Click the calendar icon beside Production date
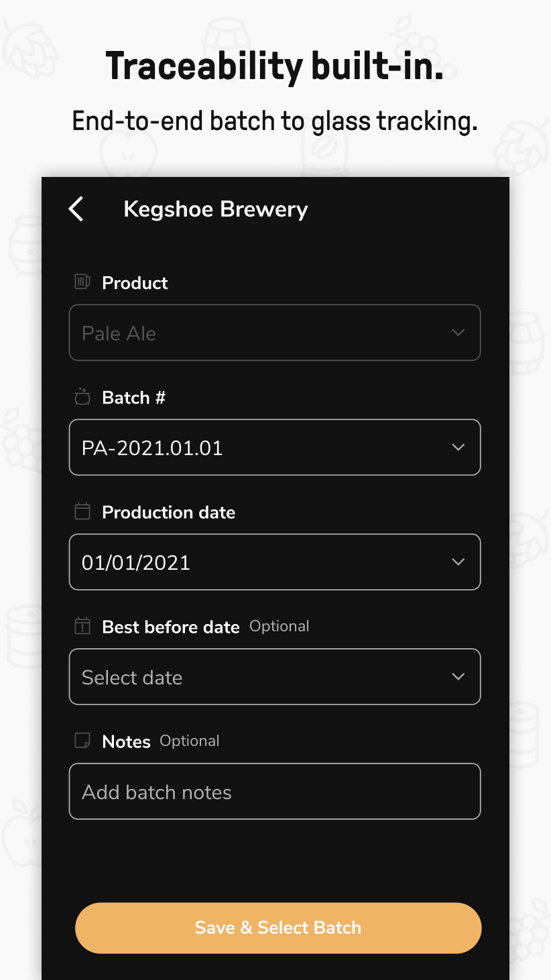Screen dimensions: 551x980 pyautogui.click(x=82, y=511)
